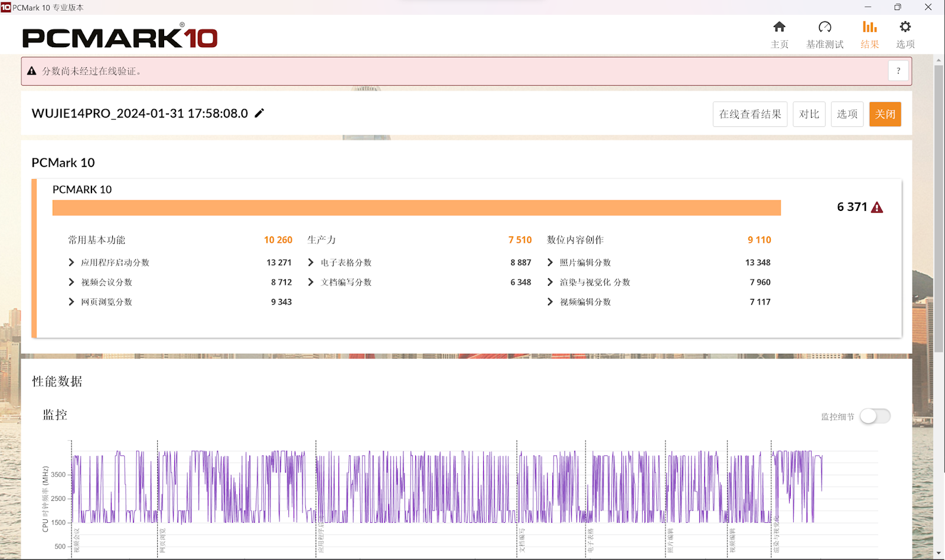
Task: Select the 结果 results tab
Action: click(x=869, y=35)
